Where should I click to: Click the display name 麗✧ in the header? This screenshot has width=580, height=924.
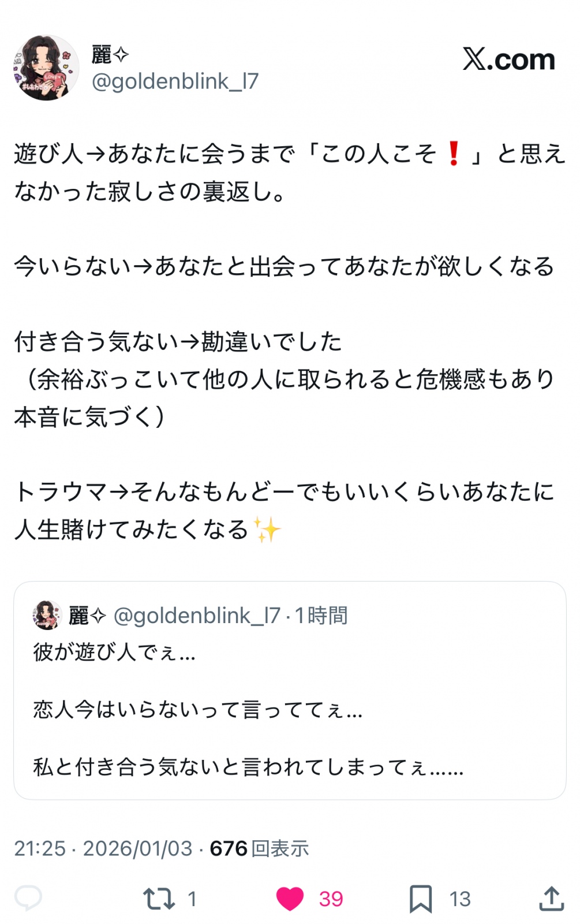[x=110, y=55]
